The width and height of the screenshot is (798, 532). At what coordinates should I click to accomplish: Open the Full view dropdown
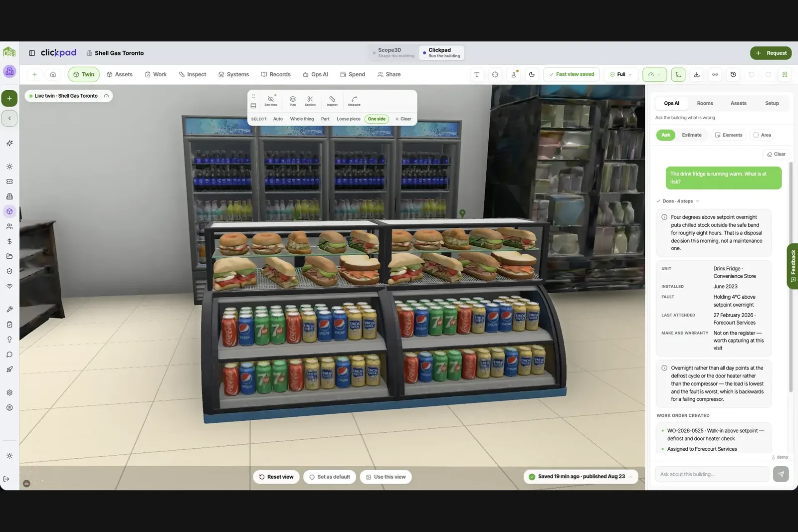[x=620, y=74]
